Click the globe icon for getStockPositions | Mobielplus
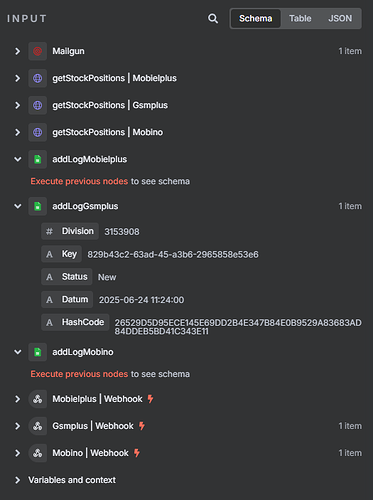This screenshot has width=373, height=500. point(38,78)
